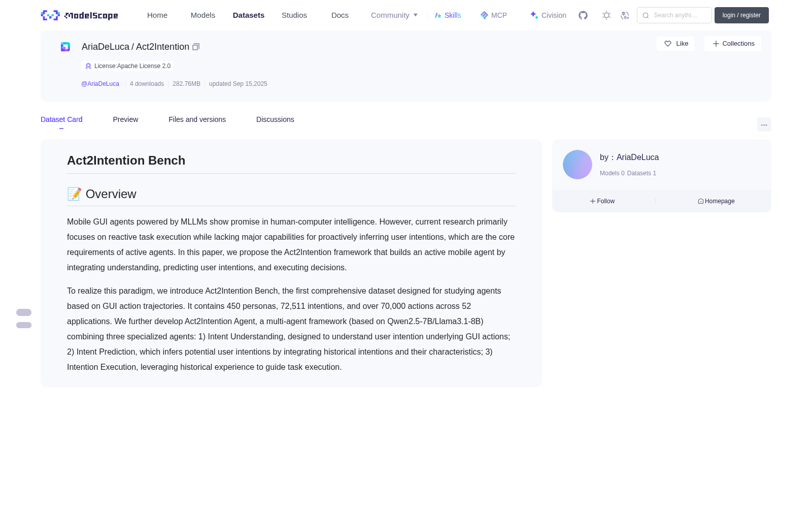Add the dataset to Collections
The image size is (812, 508).
coord(733,44)
